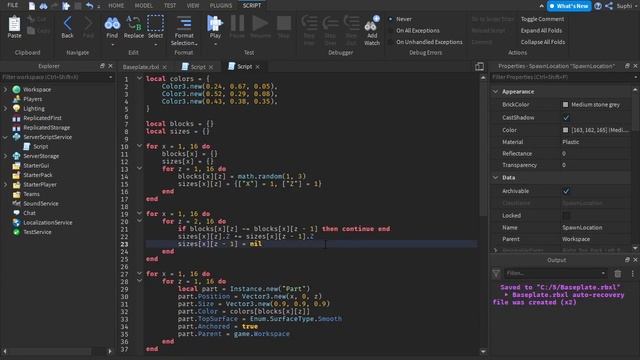Open the TEST ribbon tab
640x360 pixels.
coord(170,6)
